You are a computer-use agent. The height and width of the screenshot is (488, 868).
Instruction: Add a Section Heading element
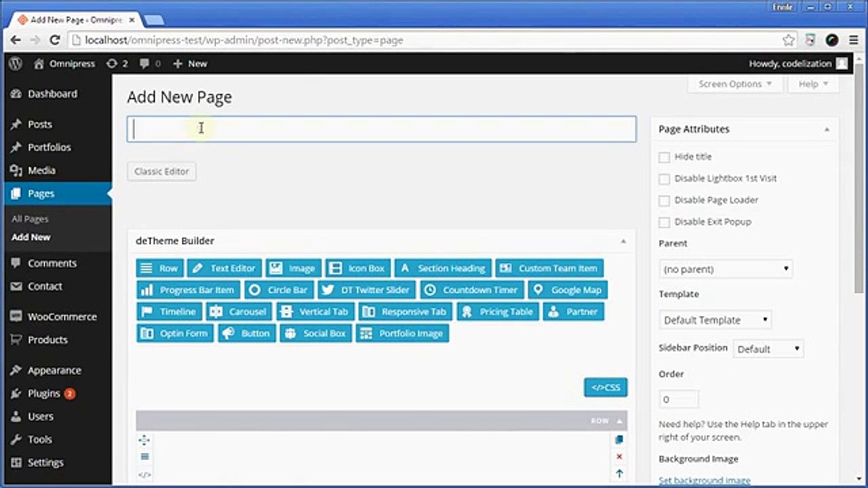coord(443,268)
